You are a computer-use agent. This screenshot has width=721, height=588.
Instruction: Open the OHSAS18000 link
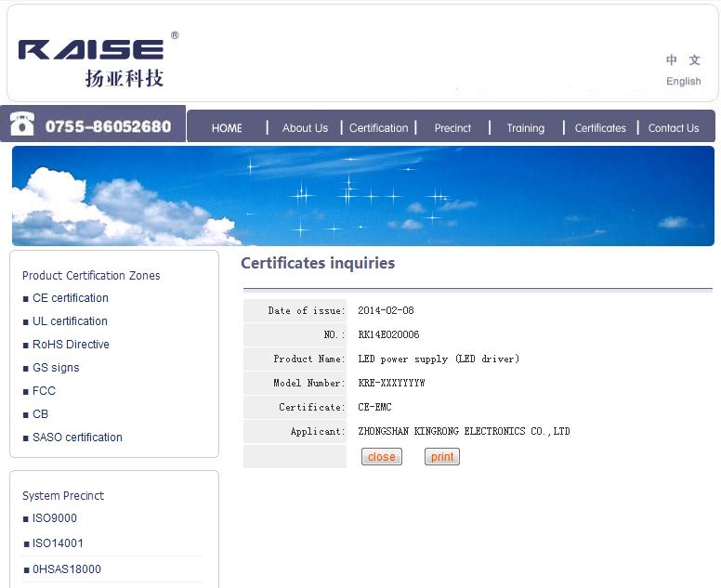pyautogui.click(x=67, y=569)
